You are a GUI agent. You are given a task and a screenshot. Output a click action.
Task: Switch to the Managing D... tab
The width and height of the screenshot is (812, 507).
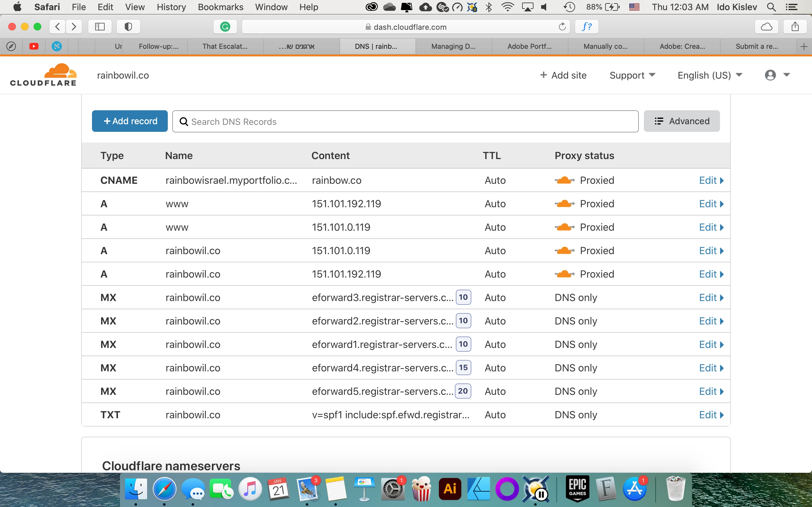tap(453, 47)
